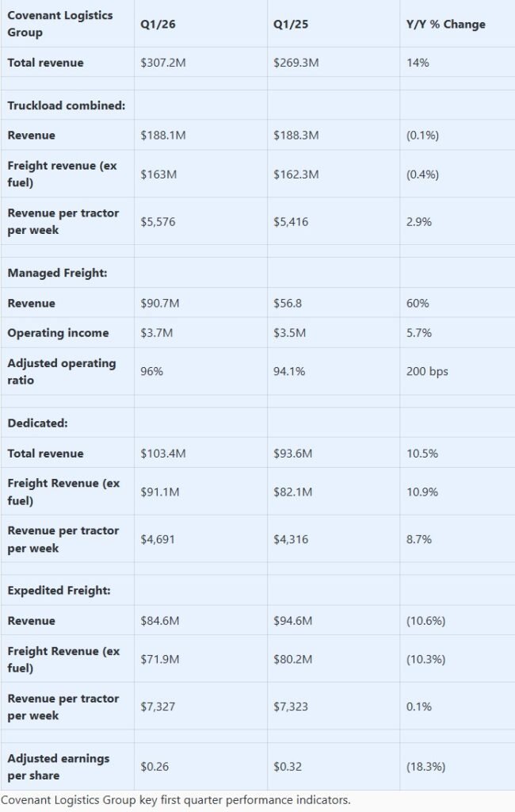Screen dimensions: 515x812
Task: Click the "Adjusted operating ratio" row label
Action: tap(61, 371)
